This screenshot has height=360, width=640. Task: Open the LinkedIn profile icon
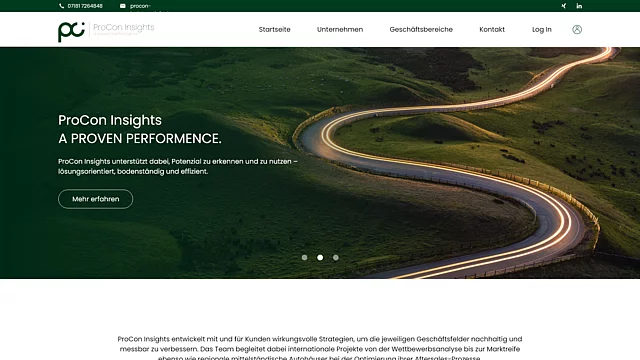point(579,6)
